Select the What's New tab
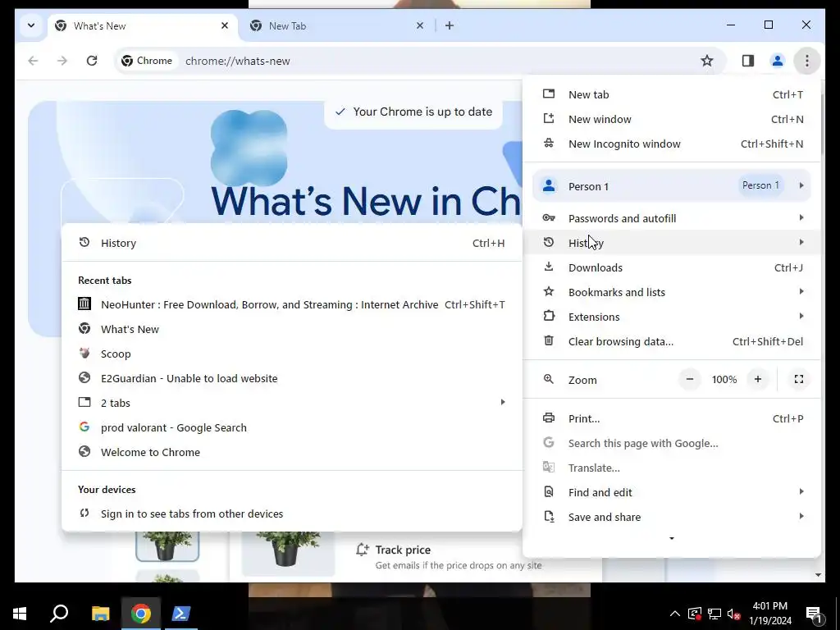 click(143, 25)
